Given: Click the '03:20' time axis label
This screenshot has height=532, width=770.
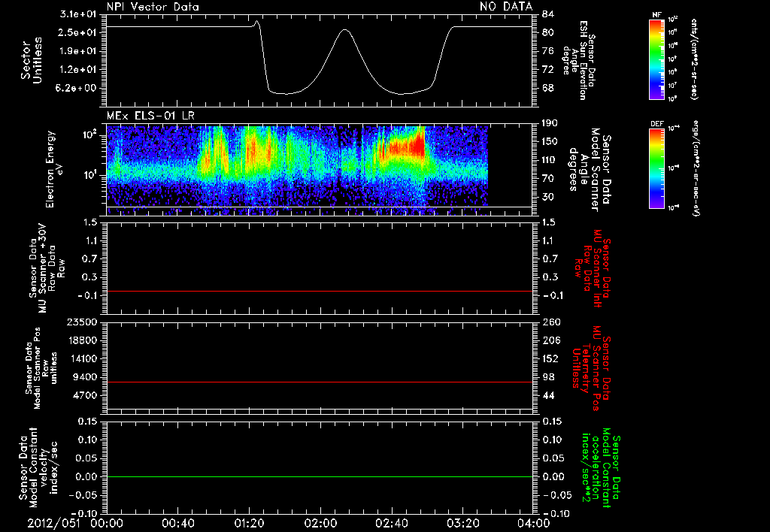Looking at the screenshot, I should coord(462,523).
